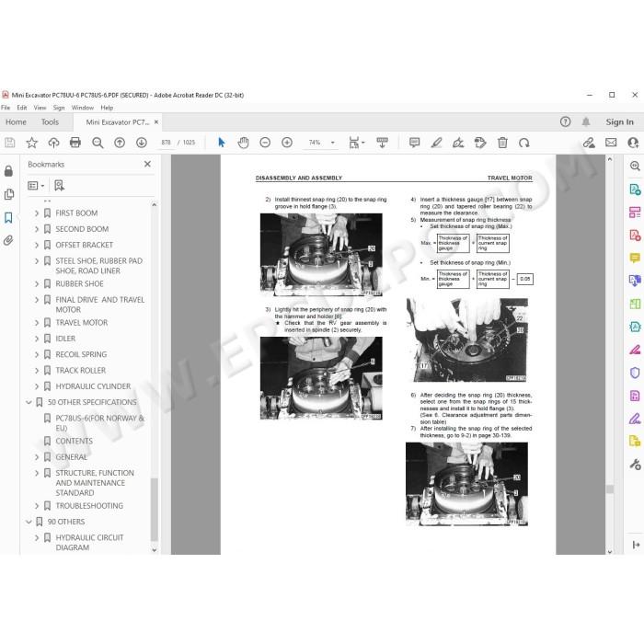Send file by email icon
644x644 pixels.
pos(611,143)
